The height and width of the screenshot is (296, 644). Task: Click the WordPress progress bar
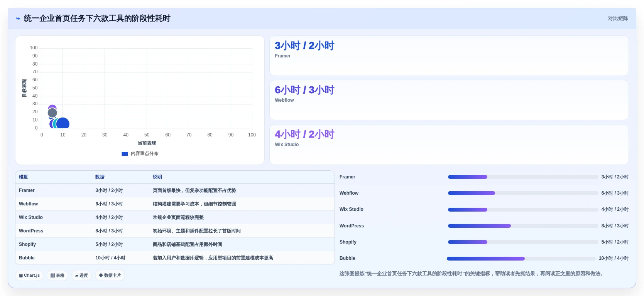(523, 226)
